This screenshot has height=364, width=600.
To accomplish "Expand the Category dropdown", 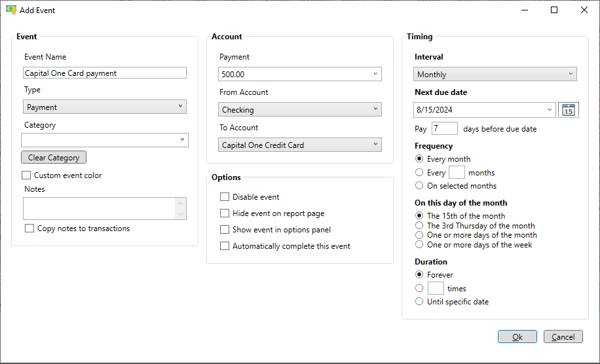I will pyautogui.click(x=104, y=140).
